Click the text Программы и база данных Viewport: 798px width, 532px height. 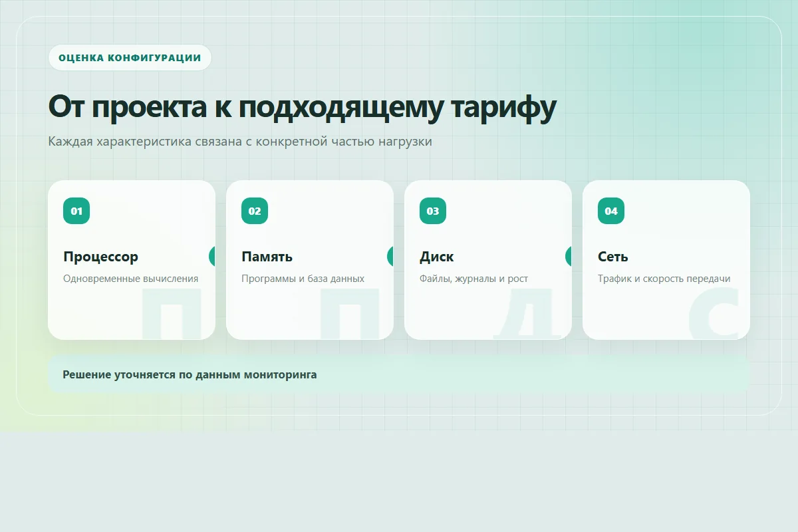(x=303, y=279)
